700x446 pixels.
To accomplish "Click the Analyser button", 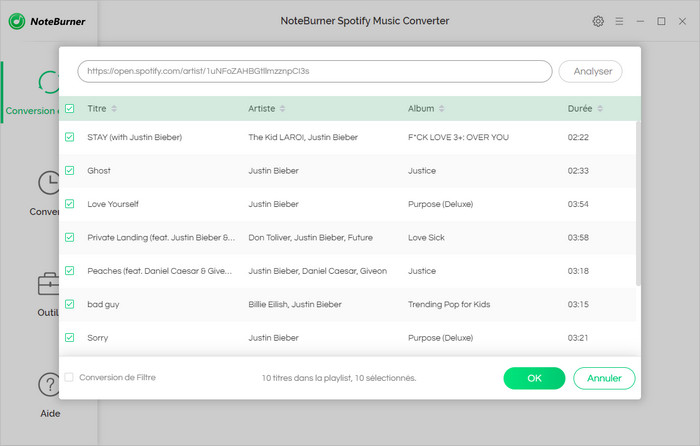I will tap(590, 71).
